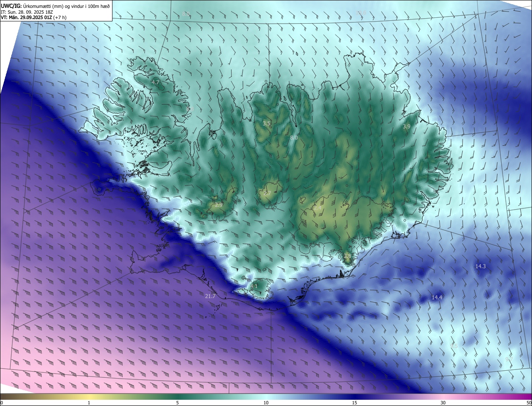Click the color scale label 0
This screenshot has height=406, width=532.
pos(2,403)
